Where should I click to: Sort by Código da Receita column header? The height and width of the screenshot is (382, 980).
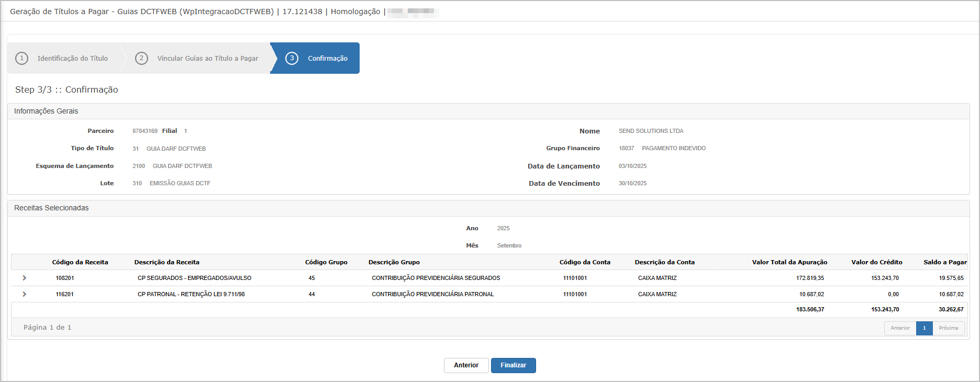[80, 262]
